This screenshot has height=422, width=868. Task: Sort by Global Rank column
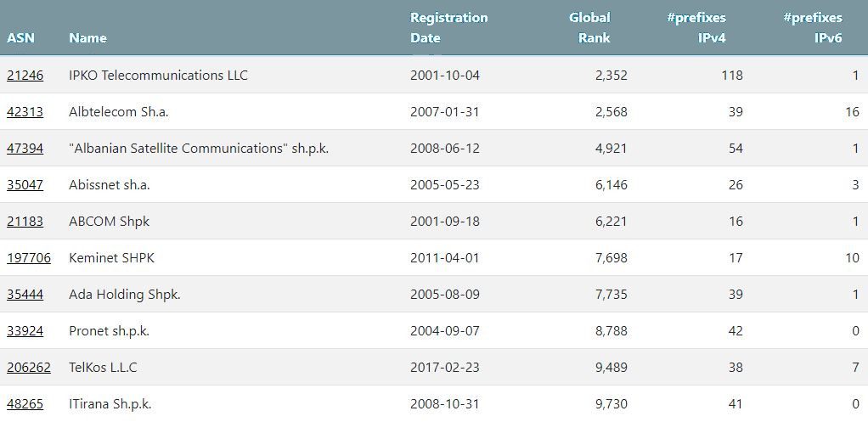589,27
